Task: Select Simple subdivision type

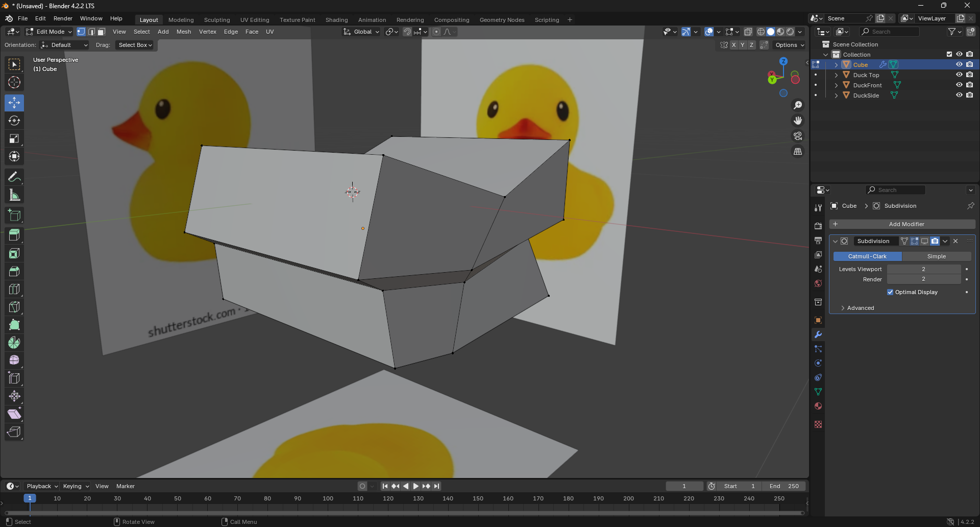Action: pos(936,256)
